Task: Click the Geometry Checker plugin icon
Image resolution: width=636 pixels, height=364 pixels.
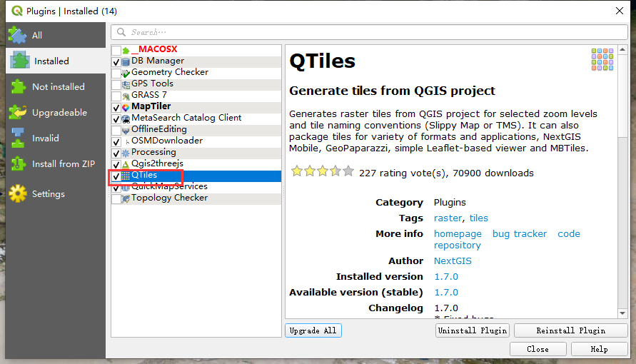Action: [x=126, y=73]
